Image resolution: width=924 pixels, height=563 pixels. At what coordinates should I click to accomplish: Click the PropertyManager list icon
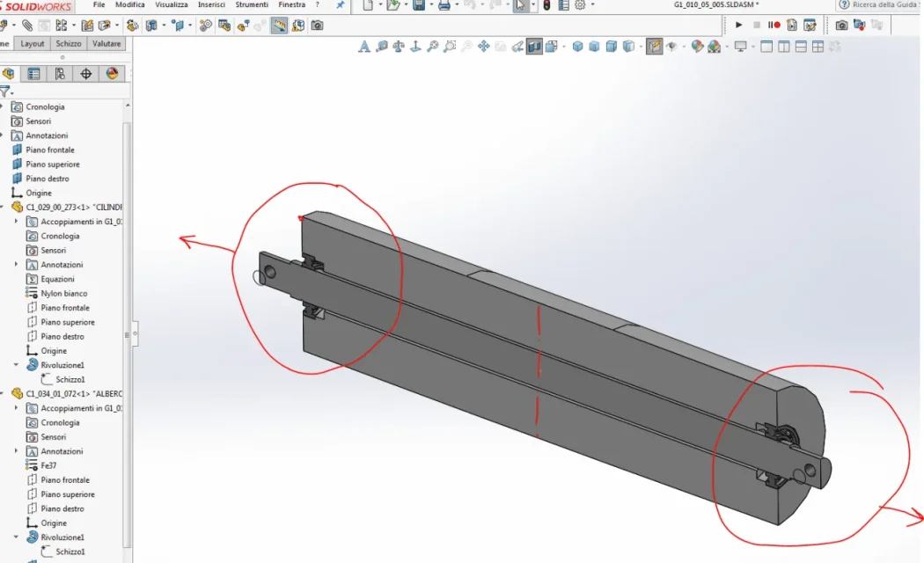click(33, 74)
